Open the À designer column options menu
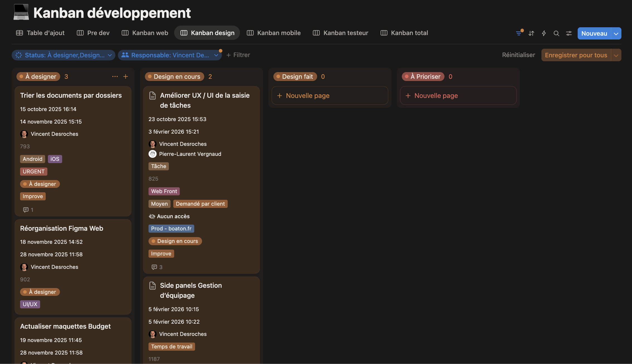Image resolution: width=632 pixels, height=364 pixels. point(115,76)
